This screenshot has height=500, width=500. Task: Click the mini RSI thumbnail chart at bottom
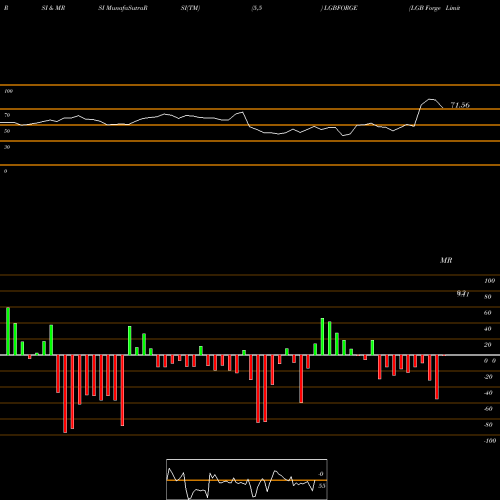tap(247, 479)
